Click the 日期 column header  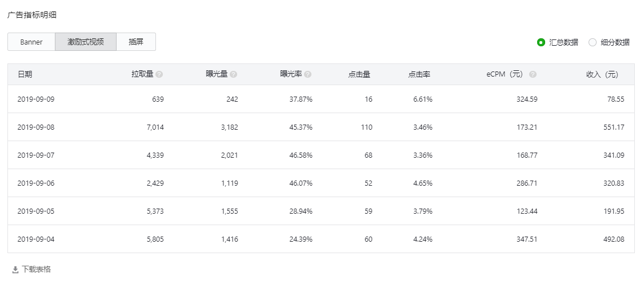[x=25, y=74]
